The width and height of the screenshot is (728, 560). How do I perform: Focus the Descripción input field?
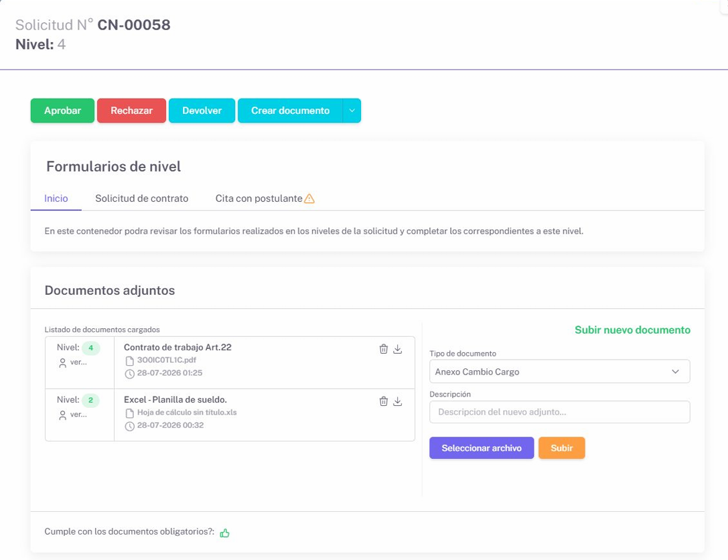pyautogui.click(x=559, y=412)
